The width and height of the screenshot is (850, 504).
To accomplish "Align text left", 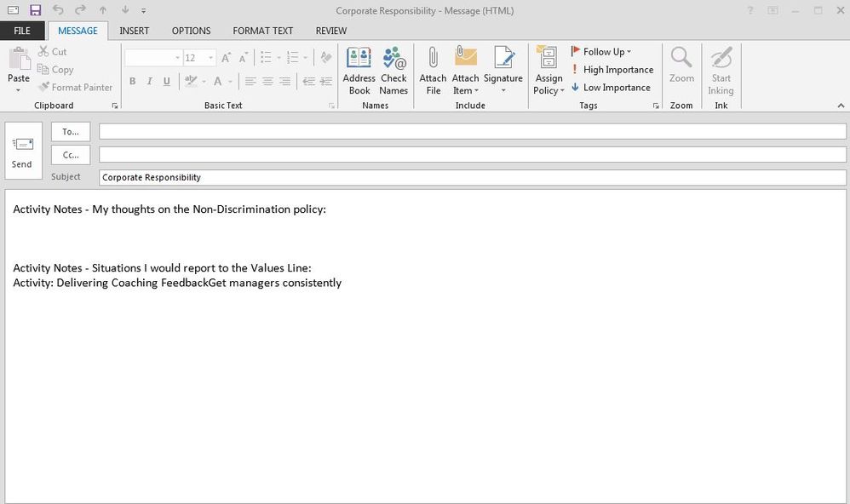I will point(250,81).
